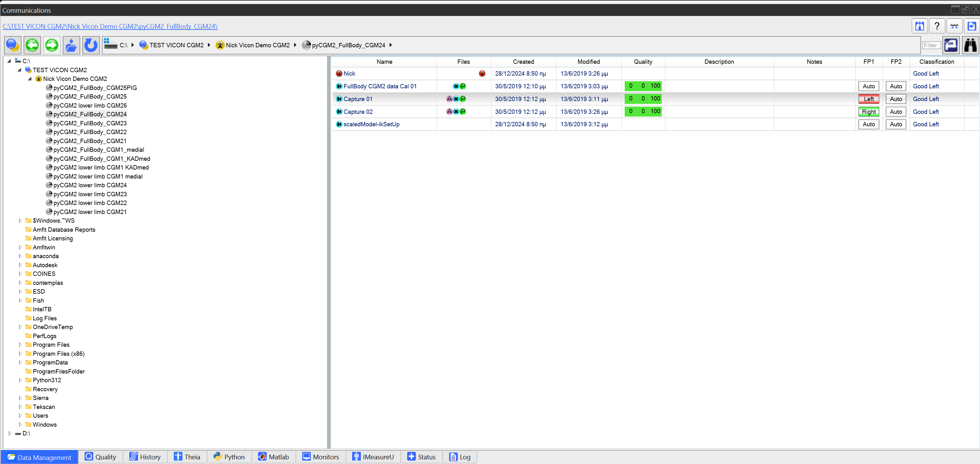Click the up-one-folder upload icon
The width and height of the screenshot is (980, 464).
click(x=71, y=45)
